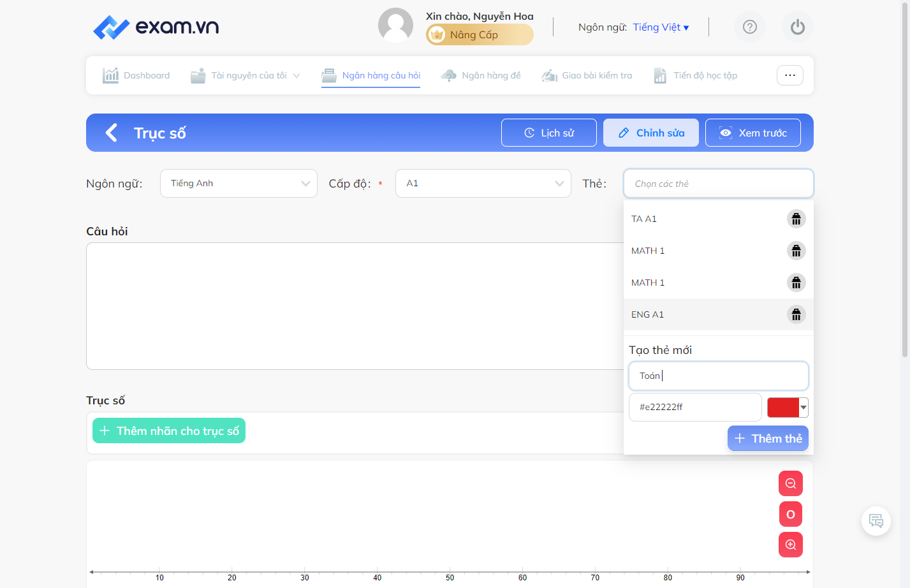The height and width of the screenshot is (588, 910).
Task: Open the three-dots more menu
Action: click(x=790, y=75)
